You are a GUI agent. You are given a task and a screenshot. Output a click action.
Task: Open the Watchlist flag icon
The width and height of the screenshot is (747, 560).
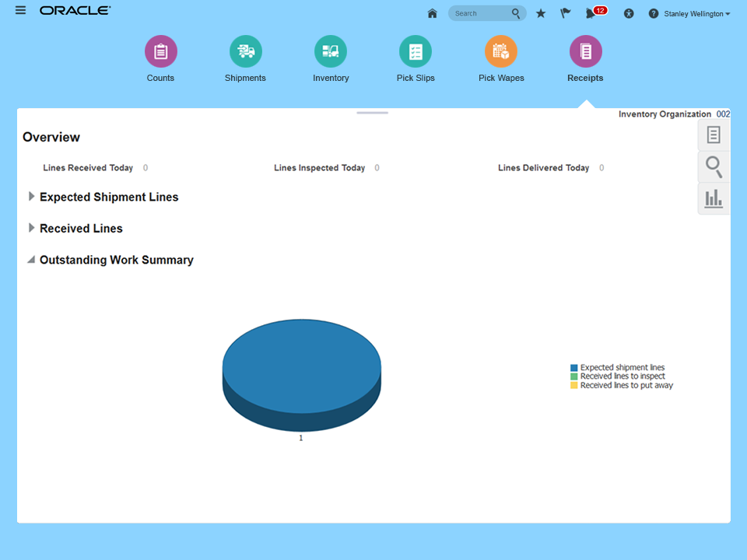point(566,13)
